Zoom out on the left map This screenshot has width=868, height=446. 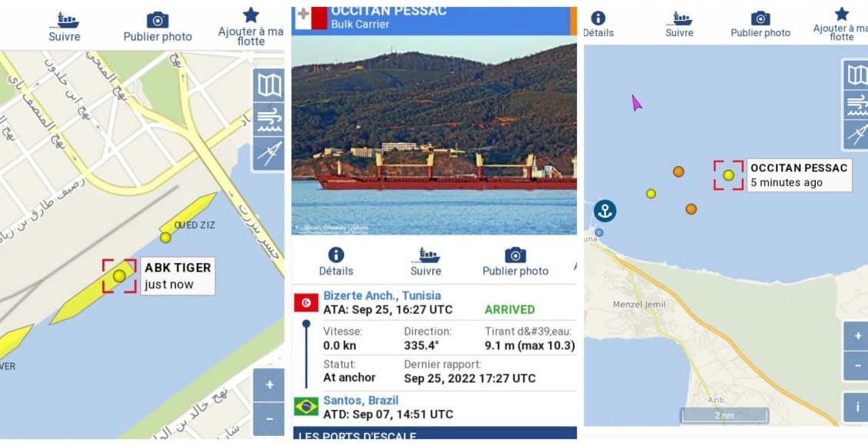coord(269,419)
